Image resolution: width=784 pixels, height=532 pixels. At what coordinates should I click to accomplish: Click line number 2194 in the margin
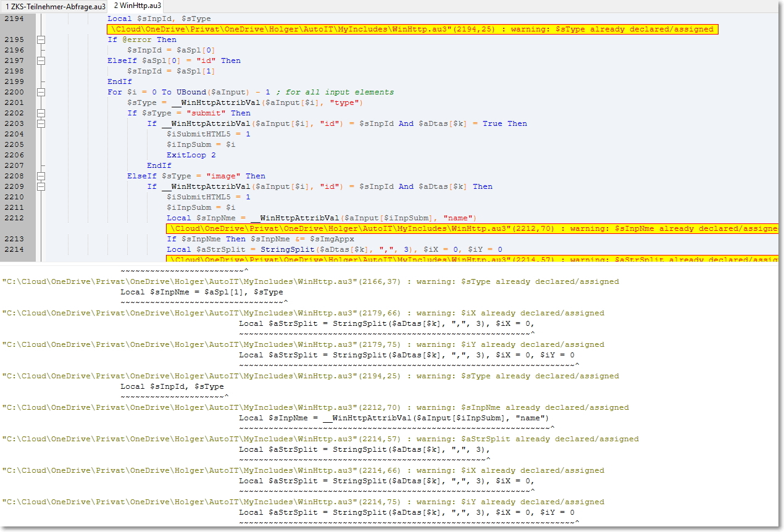14,19
